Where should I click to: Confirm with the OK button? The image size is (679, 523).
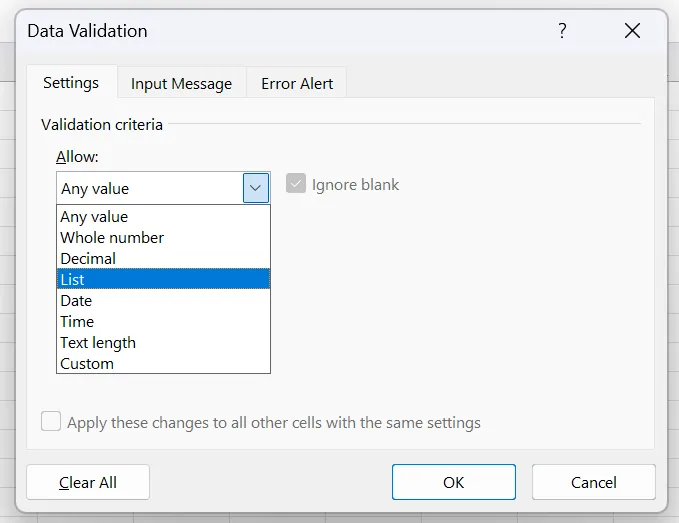pyautogui.click(x=454, y=482)
